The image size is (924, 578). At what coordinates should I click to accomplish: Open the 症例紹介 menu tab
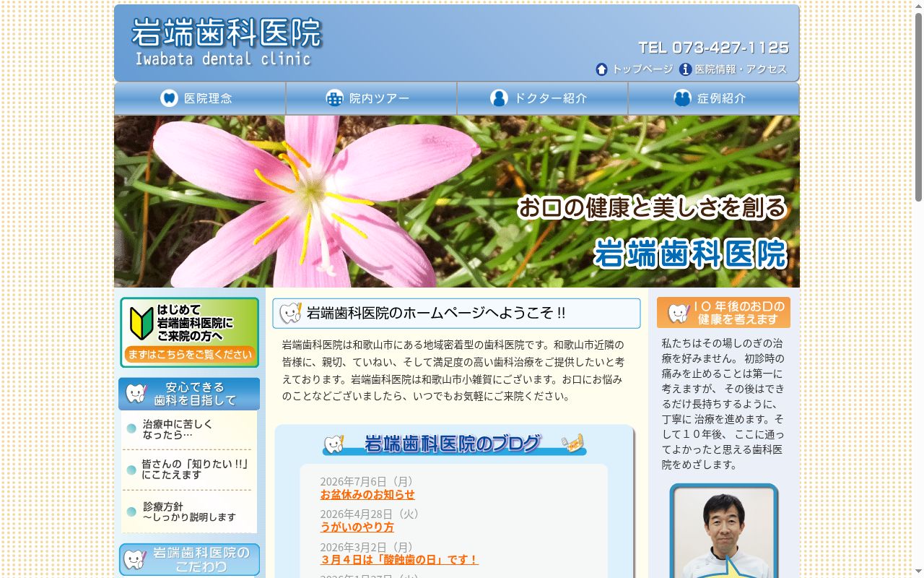coord(714,98)
